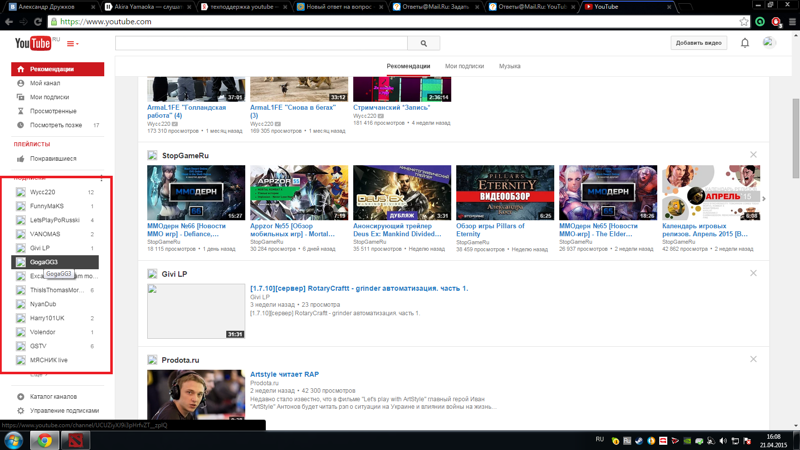
Task: Switch to Мои подписки tab
Action: click(x=464, y=66)
